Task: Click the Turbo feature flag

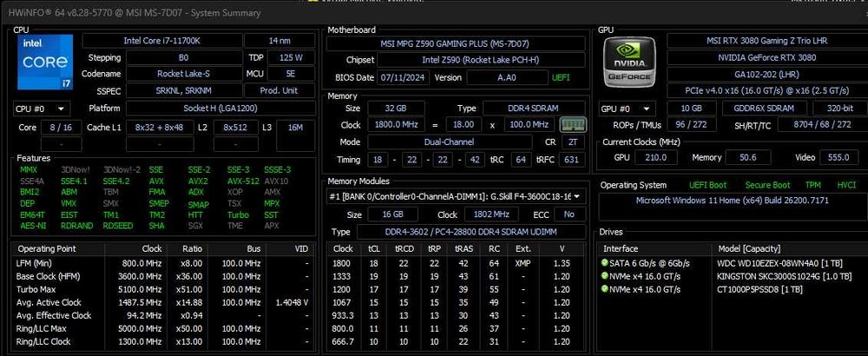Action: (x=238, y=214)
